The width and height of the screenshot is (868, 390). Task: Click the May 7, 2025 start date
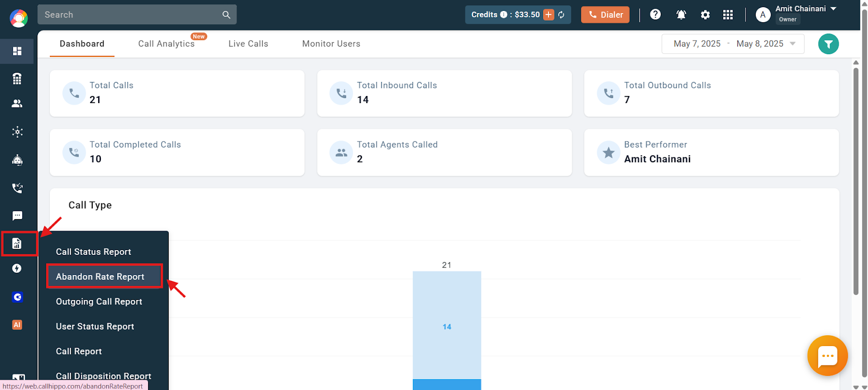pos(697,44)
